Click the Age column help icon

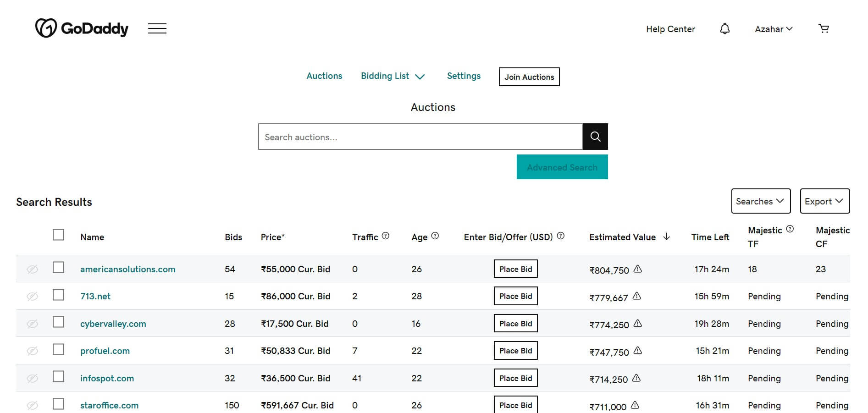pyautogui.click(x=436, y=236)
